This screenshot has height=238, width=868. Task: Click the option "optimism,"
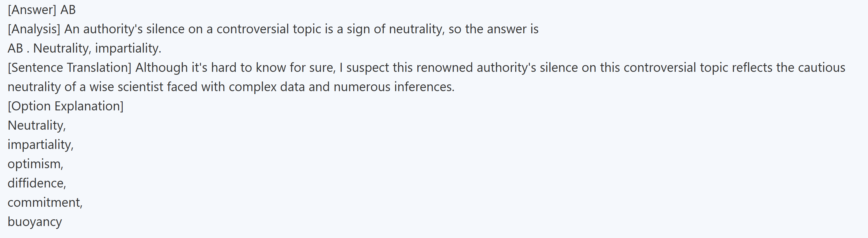coord(35,164)
